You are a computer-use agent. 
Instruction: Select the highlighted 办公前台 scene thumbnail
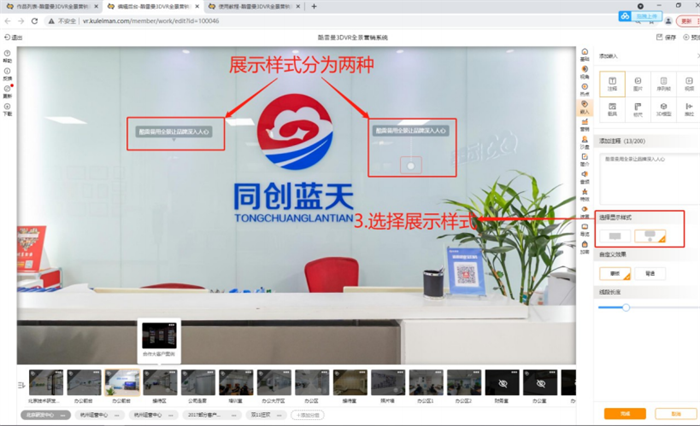pos(122,383)
